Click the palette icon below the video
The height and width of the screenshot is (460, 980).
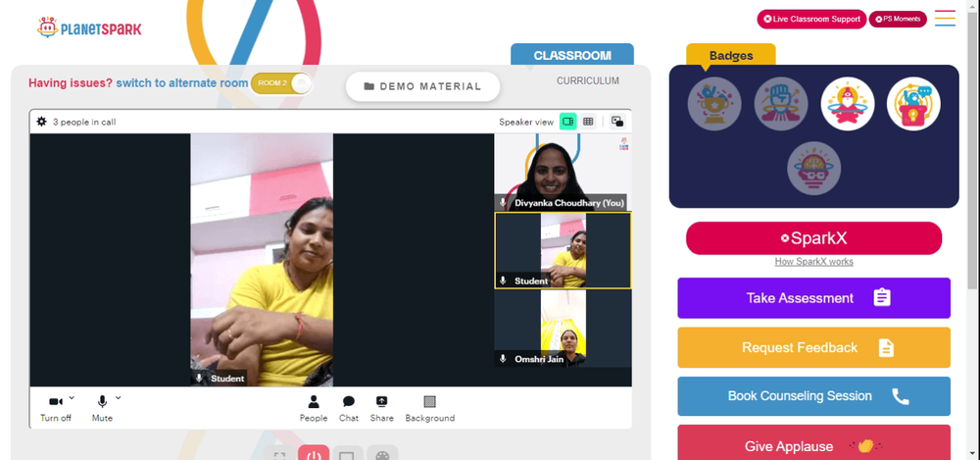[x=382, y=453]
